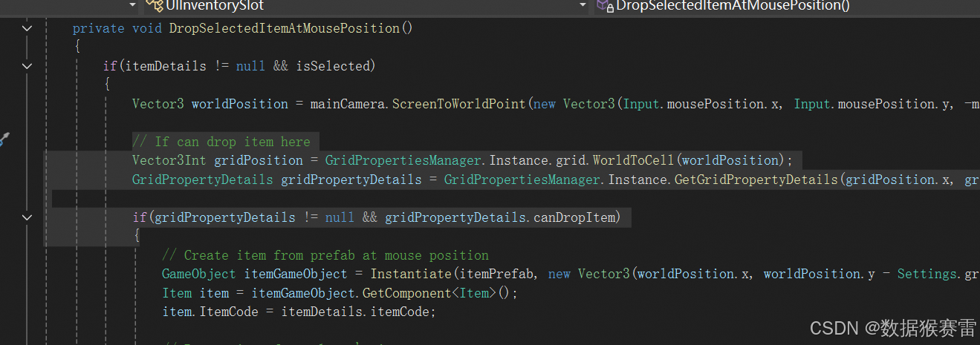Click the '// Create item from prefab' comment

click(325, 255)
